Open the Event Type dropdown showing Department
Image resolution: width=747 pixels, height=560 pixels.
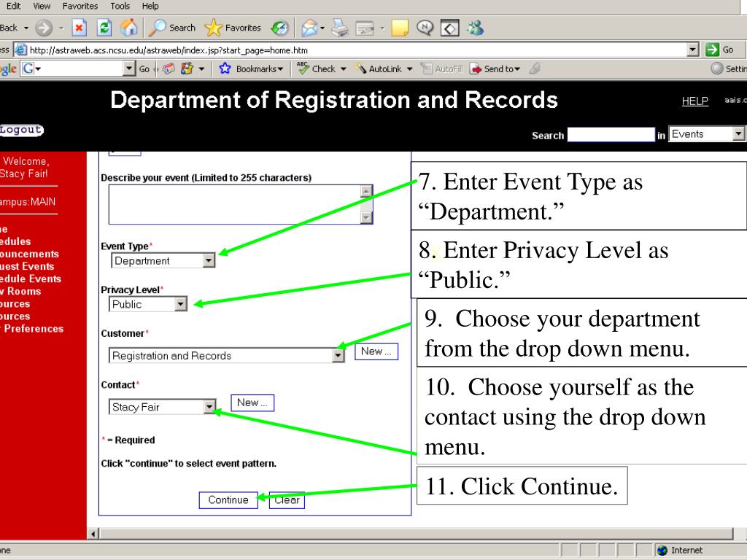pyautogui.click(x=209, y=260)
